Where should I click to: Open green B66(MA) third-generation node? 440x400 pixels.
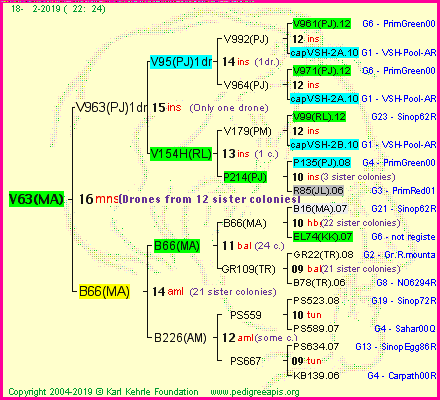click(x=177, y=246)
